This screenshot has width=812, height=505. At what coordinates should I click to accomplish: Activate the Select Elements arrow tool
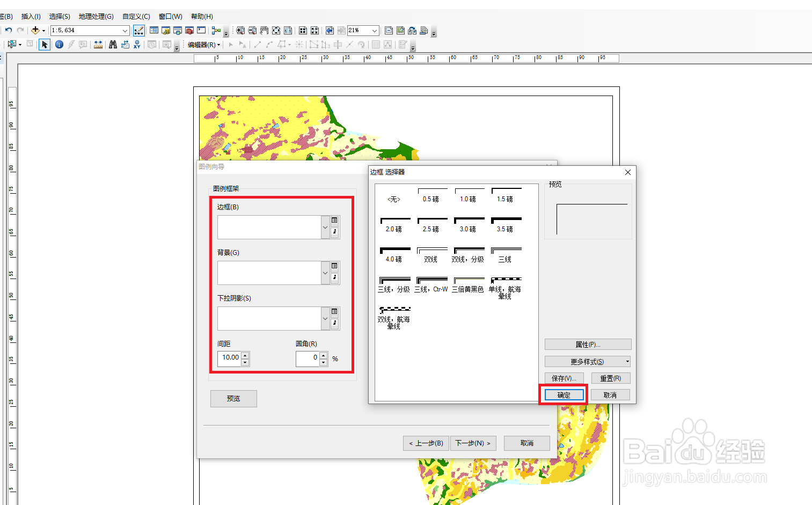pyautogui.click(x=45, y=45)
